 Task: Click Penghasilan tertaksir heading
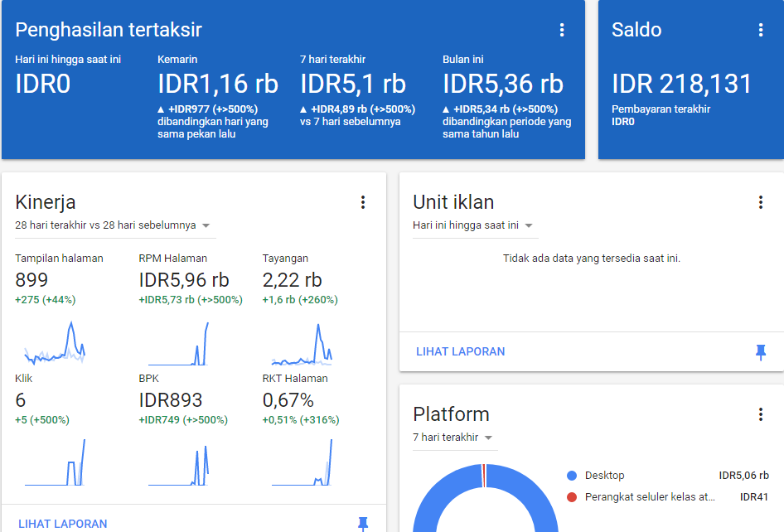coord(109,30)
